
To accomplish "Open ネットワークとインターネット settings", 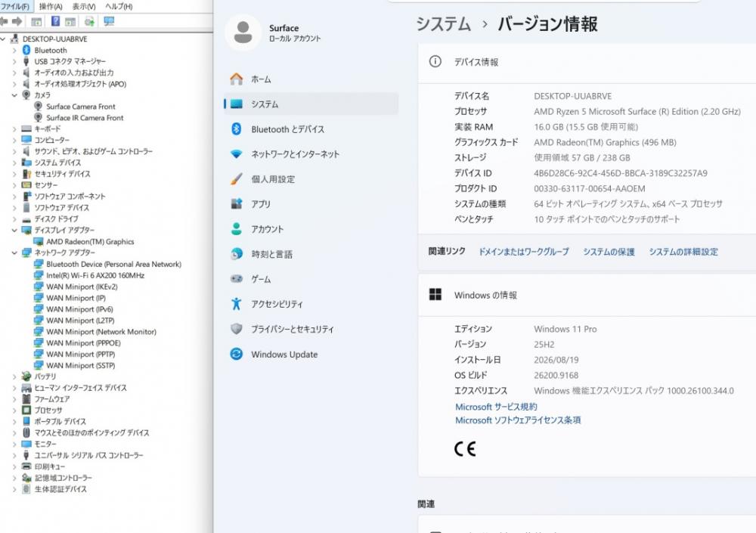I will [x=311, y=154].
